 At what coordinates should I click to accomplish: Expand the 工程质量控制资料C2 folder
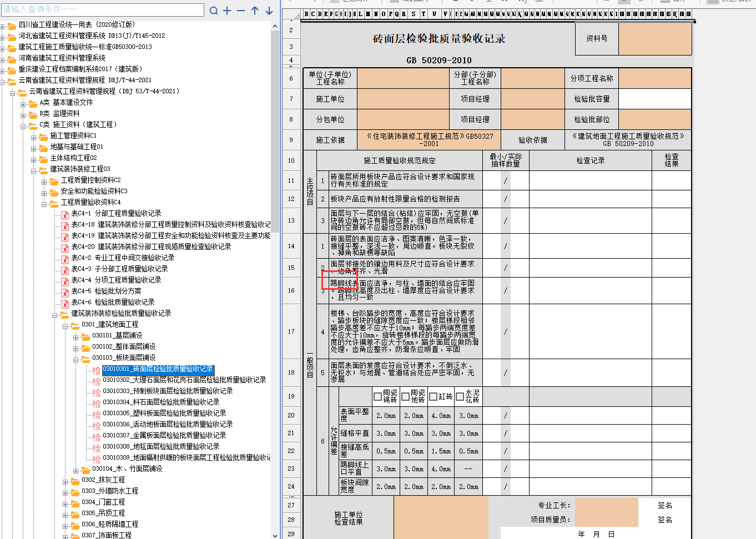pos(44,182)
